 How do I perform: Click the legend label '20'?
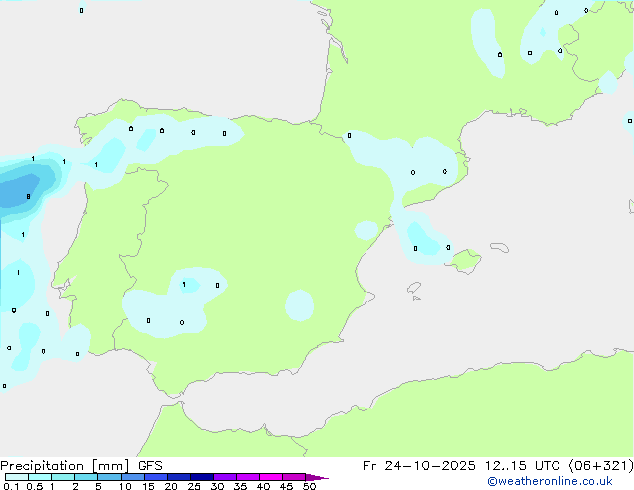[x=171, y=486]
